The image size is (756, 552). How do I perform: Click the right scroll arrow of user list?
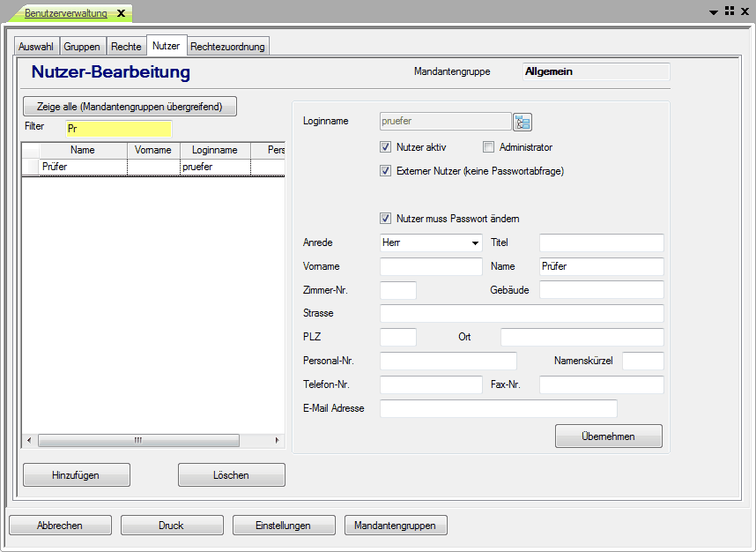(x=277, y=440)
